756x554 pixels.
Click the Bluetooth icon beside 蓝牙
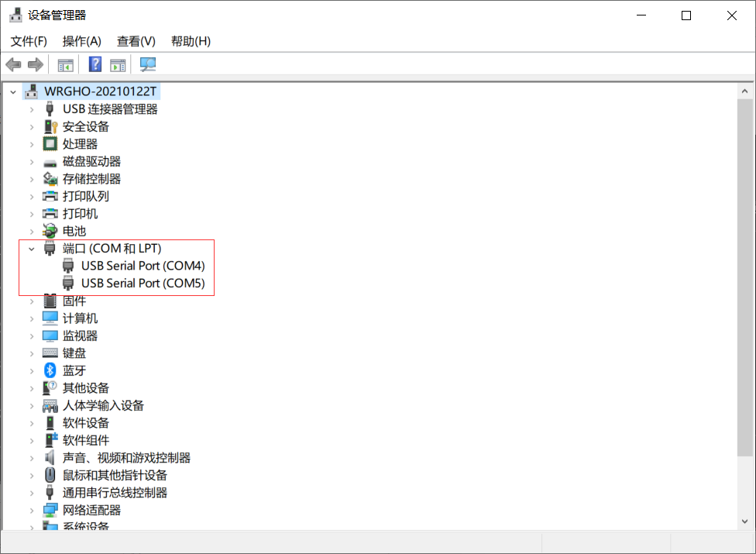tap(49, 370)
